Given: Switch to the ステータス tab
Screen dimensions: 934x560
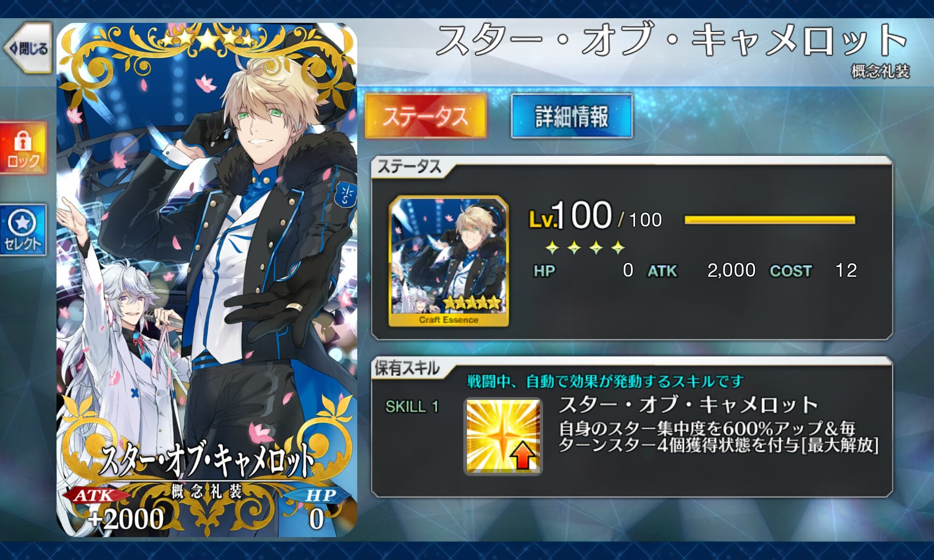Looking at the screenshot, I should [425, 116].
